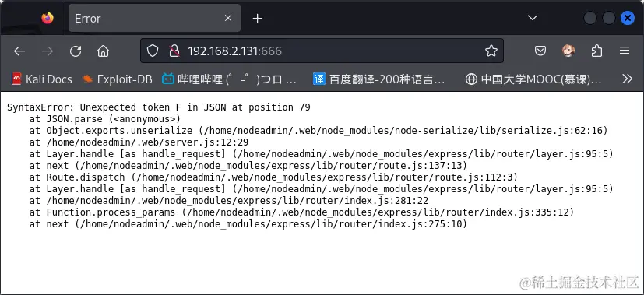
Task: Show insecure connection padlock details
Action: pos(174,51)
